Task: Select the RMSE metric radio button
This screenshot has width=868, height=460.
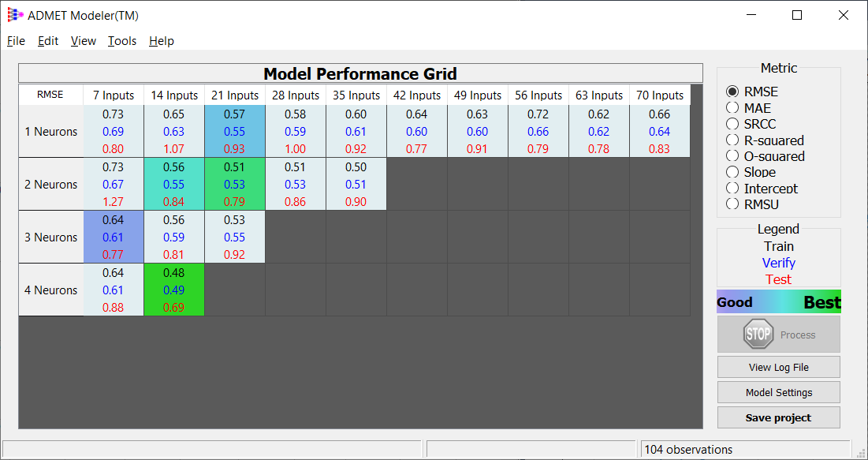Action: pos(732,92)
